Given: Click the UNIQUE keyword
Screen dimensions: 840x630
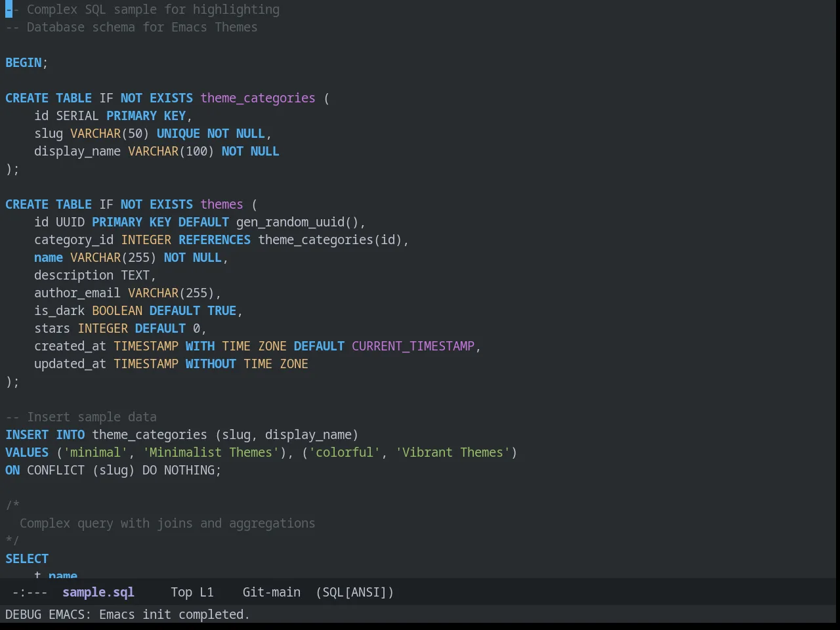Looking at the screenshot, I should tap(178, 133).
